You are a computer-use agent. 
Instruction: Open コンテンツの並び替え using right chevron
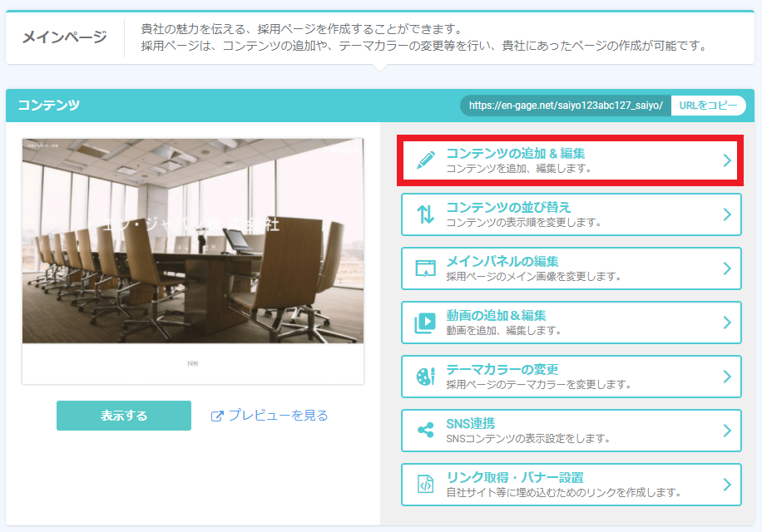click(x=727, y=214)
